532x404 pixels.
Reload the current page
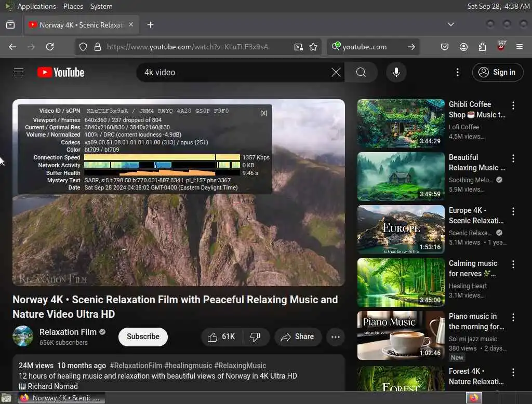point(50,47)
